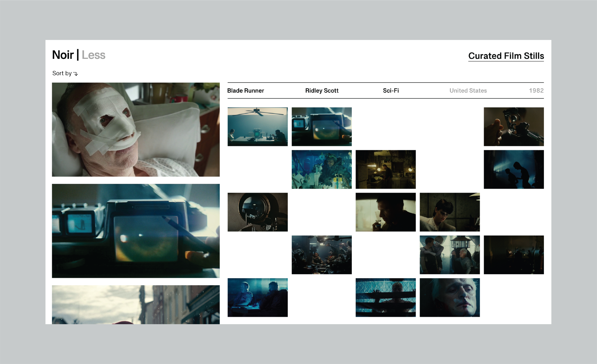Open the man drinking from glass thumbnail
Viewport: 597px width, 364px height.
coord(386,212)
